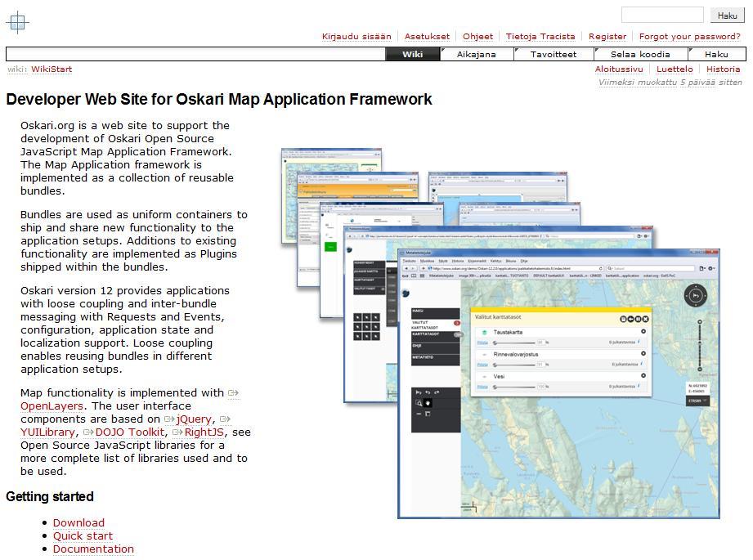Viewport: 753px width, 560px height.
Task: Click the Register link
Action: click(607, 37)
